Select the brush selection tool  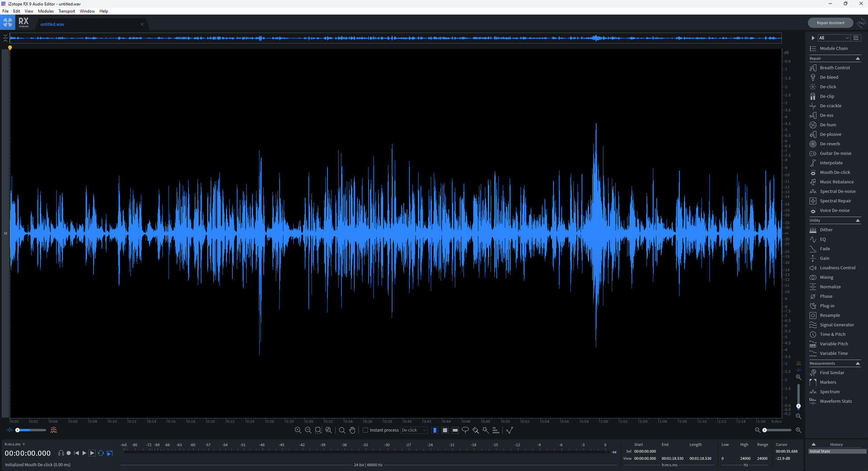coord(475,430)
